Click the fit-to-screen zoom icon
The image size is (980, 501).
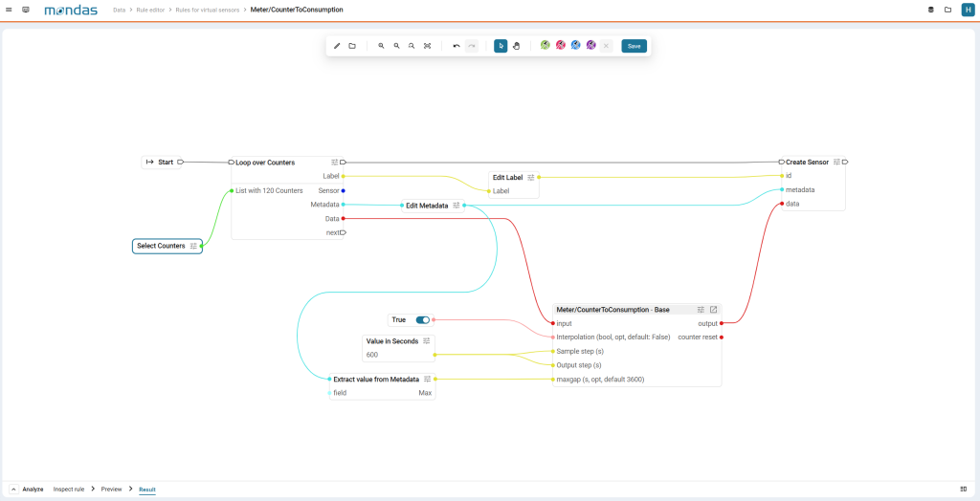pos(427,46)
